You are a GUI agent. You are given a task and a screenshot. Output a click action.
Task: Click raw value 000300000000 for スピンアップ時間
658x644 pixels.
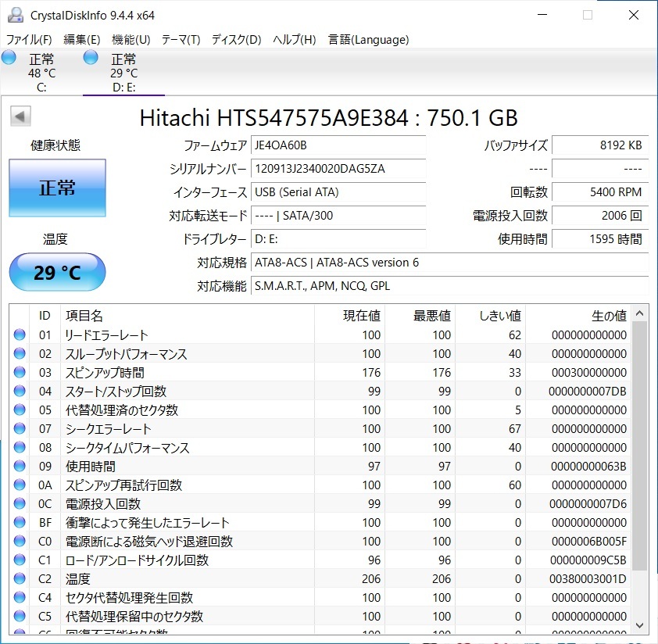(x=588, y=372)
